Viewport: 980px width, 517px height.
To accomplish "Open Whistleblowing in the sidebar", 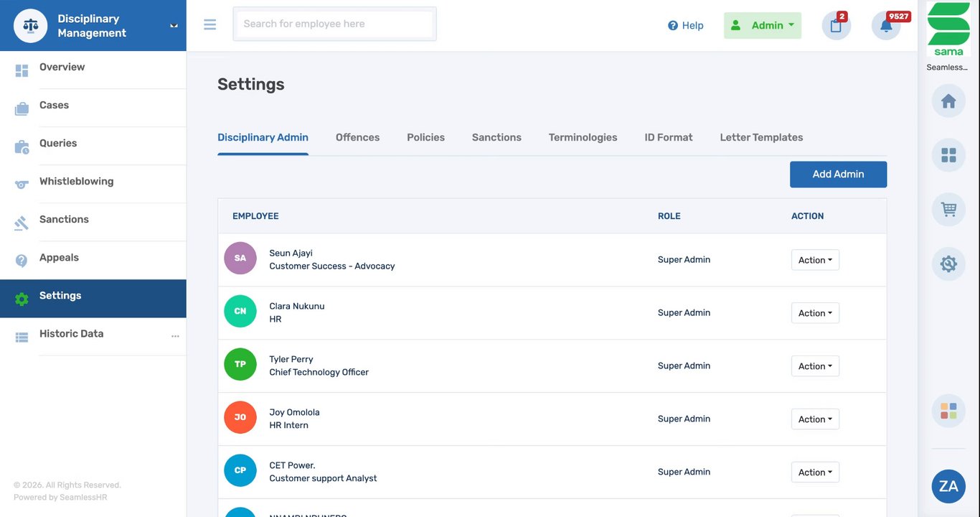I will coord(76,182).
